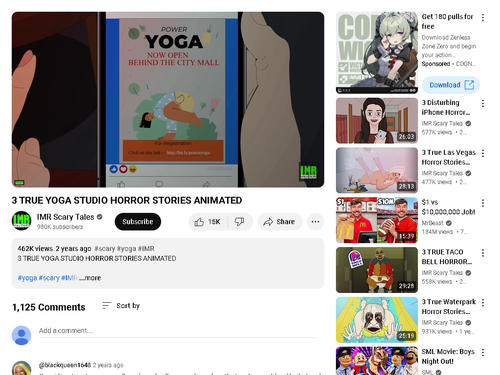Click the #scary hashtag link in description
Screen dimensions: 500x375
click(x=49, y=278)
